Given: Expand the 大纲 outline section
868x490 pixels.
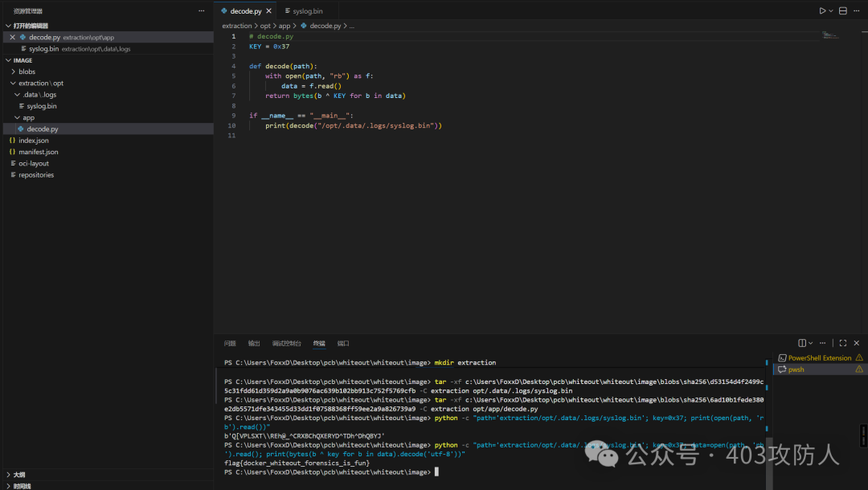Looking at the screenshot, I should coord(18,475).
